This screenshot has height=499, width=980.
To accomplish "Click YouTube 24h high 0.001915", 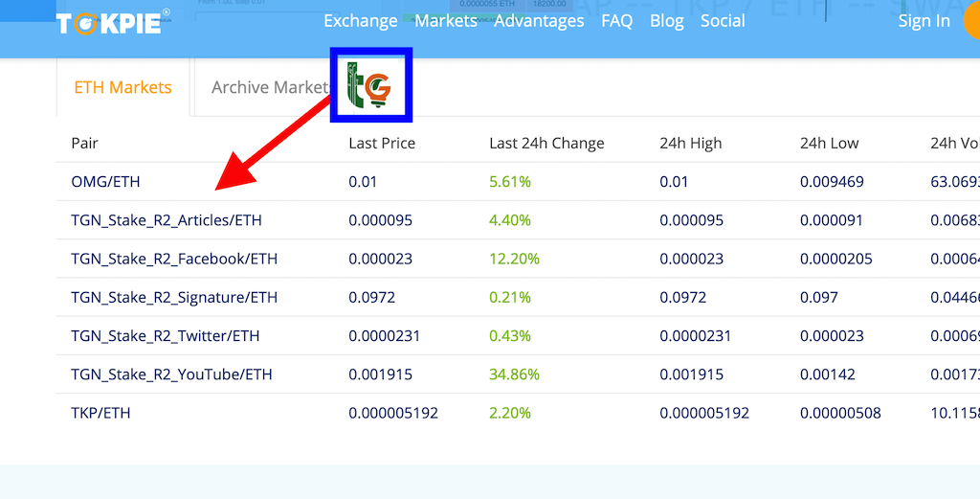I will pyautogui.click(x=691, y=374).
